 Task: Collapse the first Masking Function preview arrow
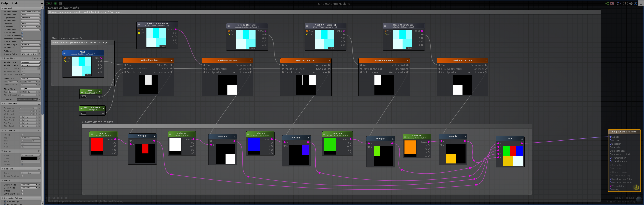tap(172, 60)
